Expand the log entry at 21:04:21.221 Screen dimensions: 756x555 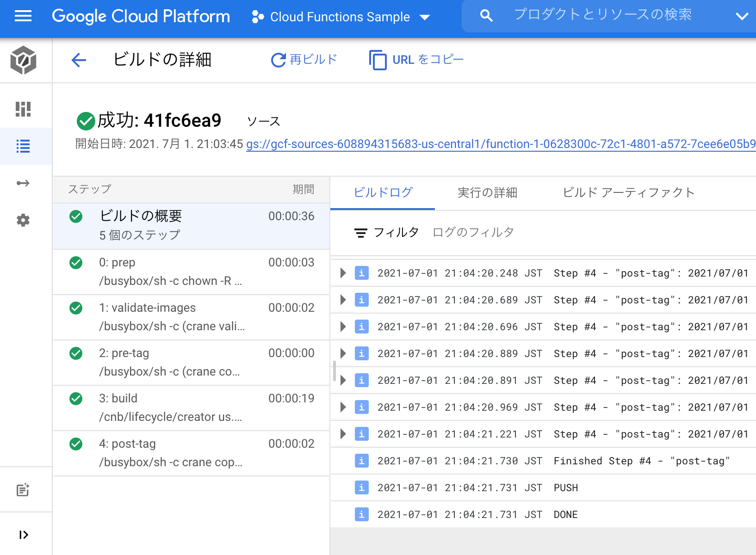tap(342, 434)
